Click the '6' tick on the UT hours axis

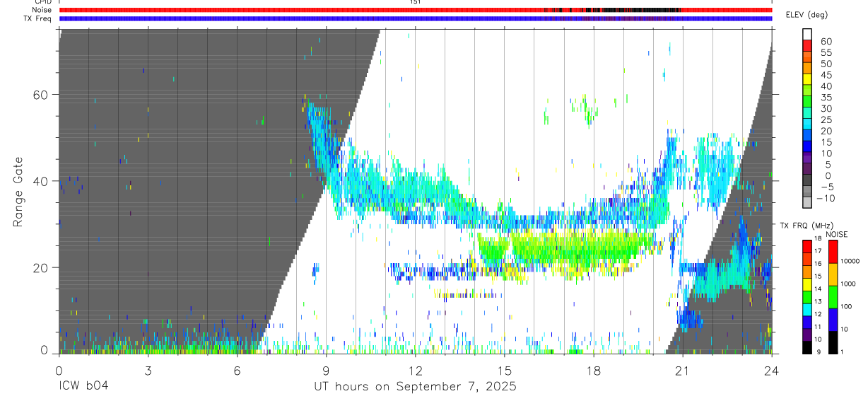pos(237,370)
